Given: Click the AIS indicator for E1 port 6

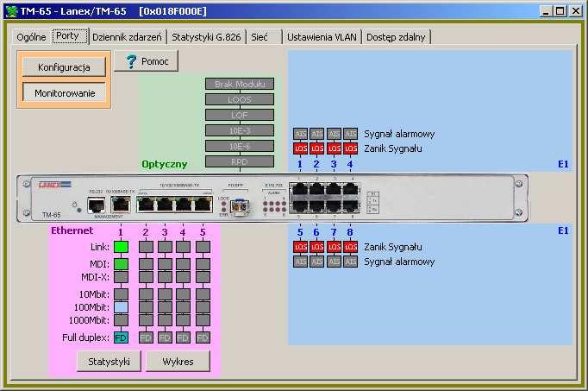Looking at the screenshot, I should (x=317, y=262).
